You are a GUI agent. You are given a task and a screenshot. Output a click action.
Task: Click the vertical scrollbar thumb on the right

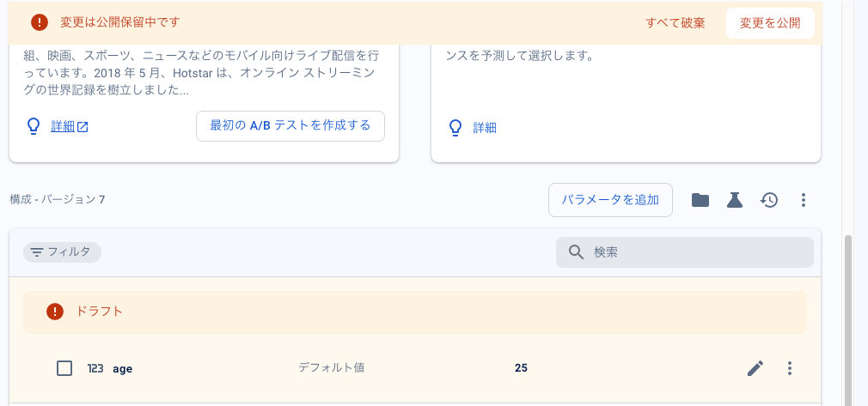coord(851,318)
